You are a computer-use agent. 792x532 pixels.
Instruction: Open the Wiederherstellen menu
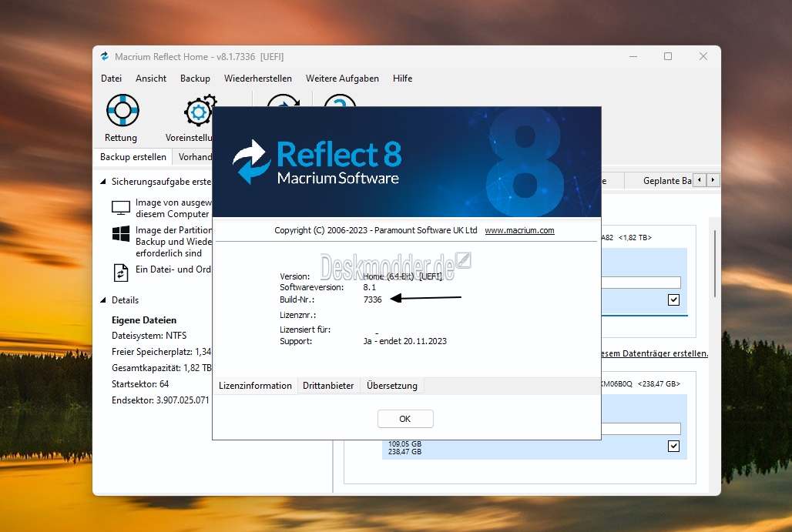pos(257,79)
